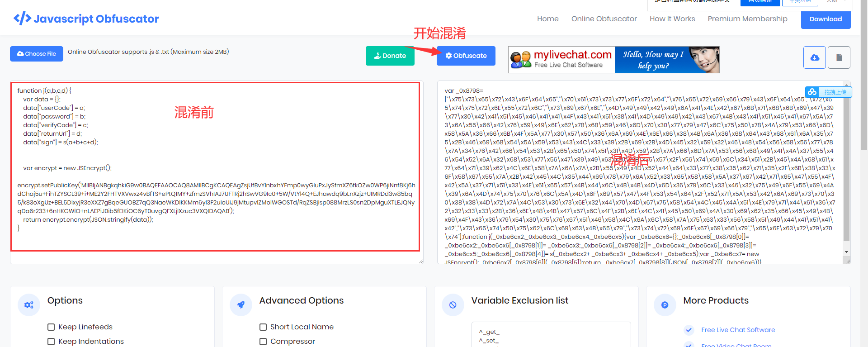This screenshot has height=347, width=868.
Task: Click the Advanced Options rocket icon
Action: [x=241, y=305]
